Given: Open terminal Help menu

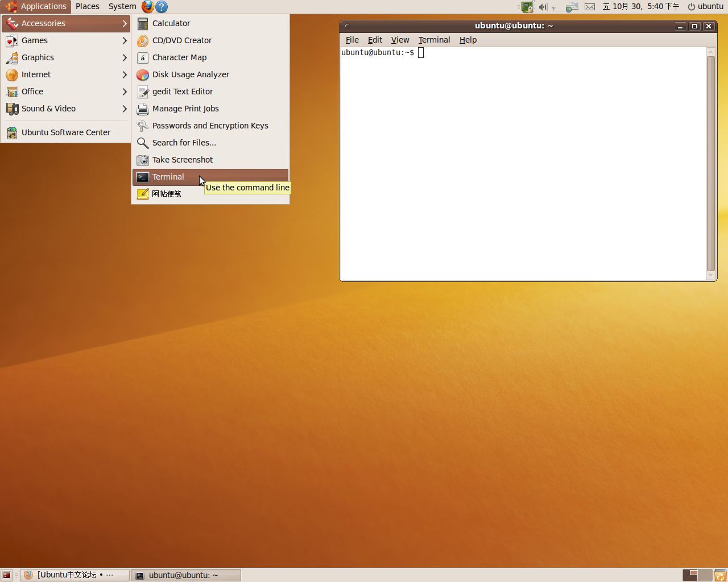Looking at the screenshot, I should tap(468, 40).
